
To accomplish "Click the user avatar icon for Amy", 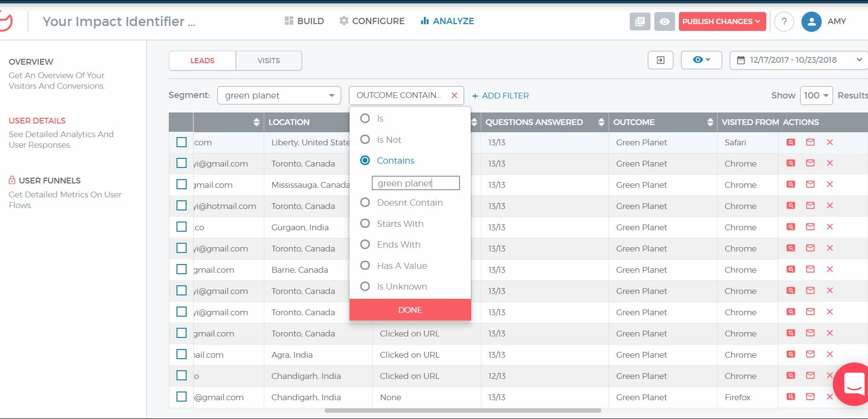I will pyautogui.click(x=811, y=22).
